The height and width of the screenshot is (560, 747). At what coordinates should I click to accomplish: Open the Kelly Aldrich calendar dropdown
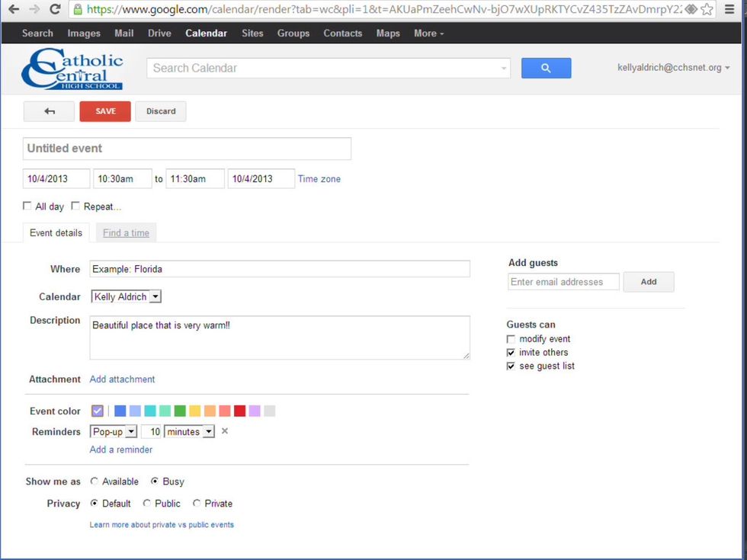126,296
